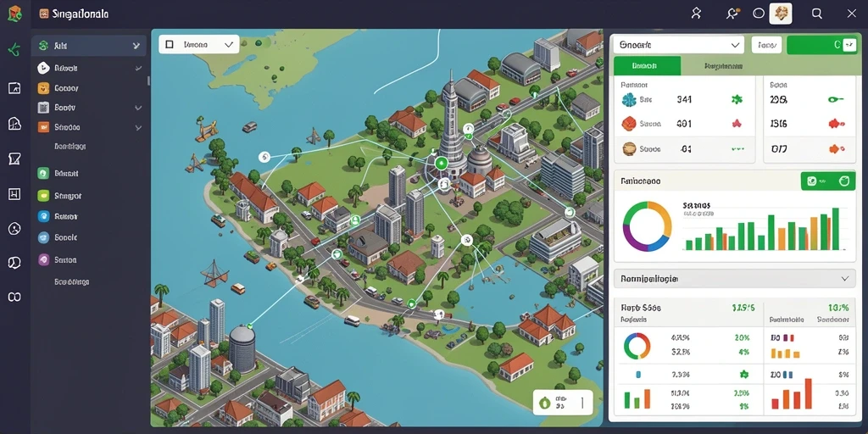The height and width of the screenshot is (434, 868).
Task: Toggle the white switch on green top-right button
Action: pos(849,45)
